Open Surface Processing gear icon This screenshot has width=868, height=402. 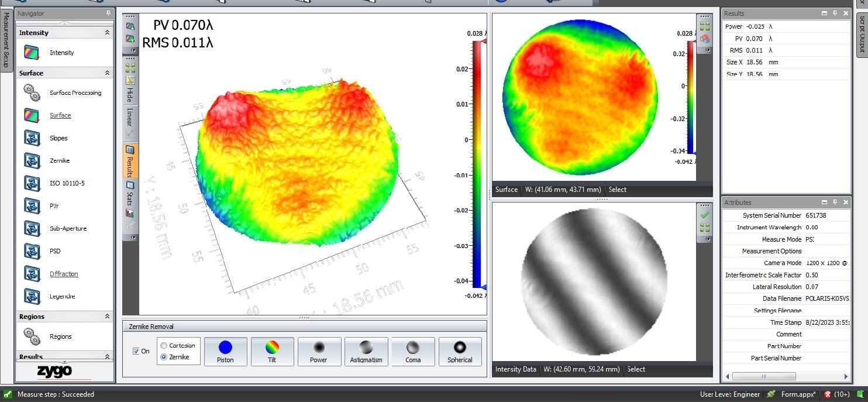[x=32, y=92]
